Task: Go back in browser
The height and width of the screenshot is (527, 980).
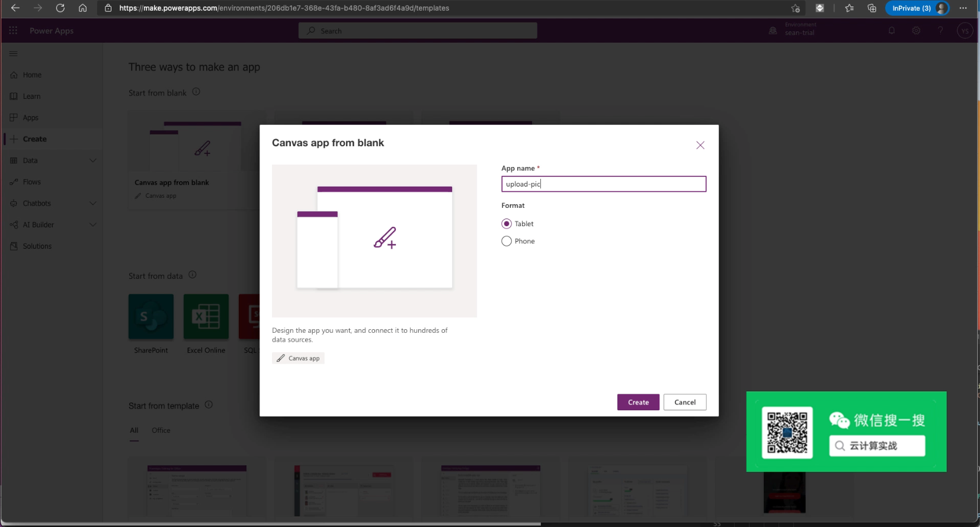Action: coord(15,8)
